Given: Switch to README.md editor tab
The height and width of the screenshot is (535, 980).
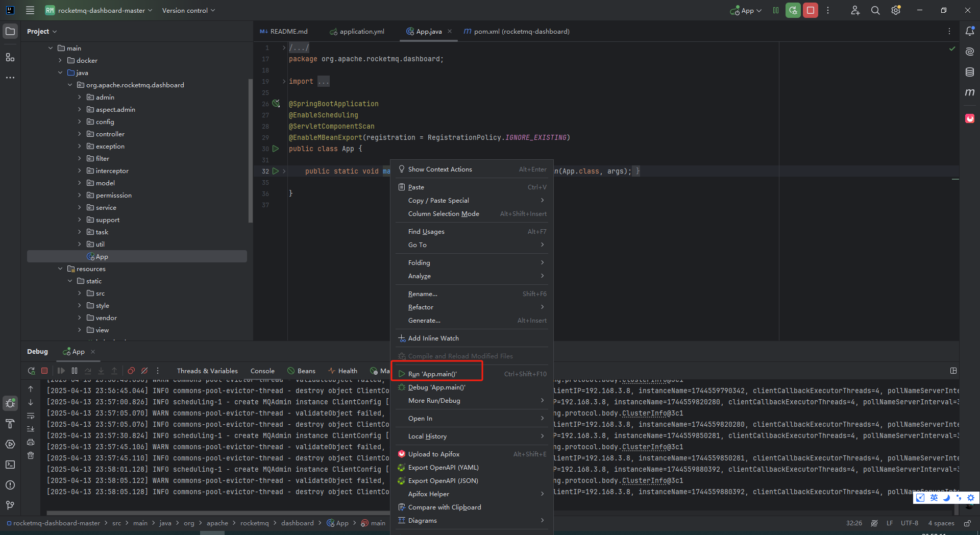Looking at the screenshot, I should coord(284,31).
